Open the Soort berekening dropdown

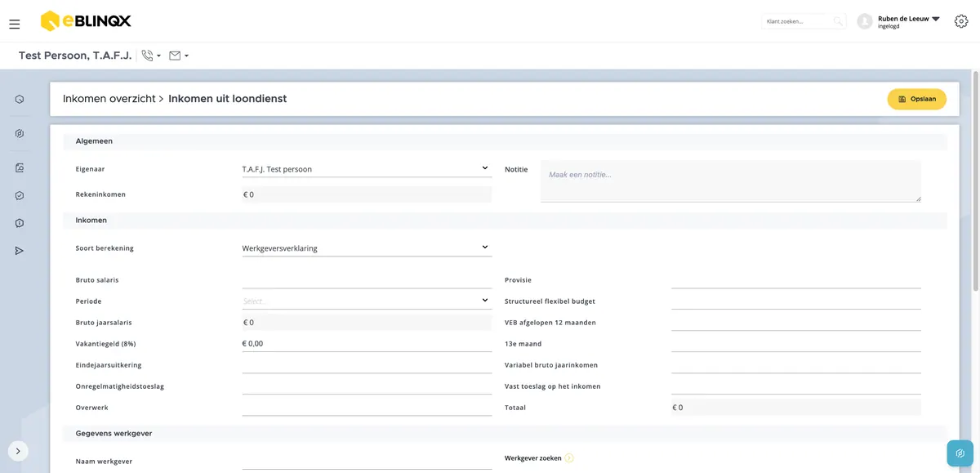coord(367,248)
